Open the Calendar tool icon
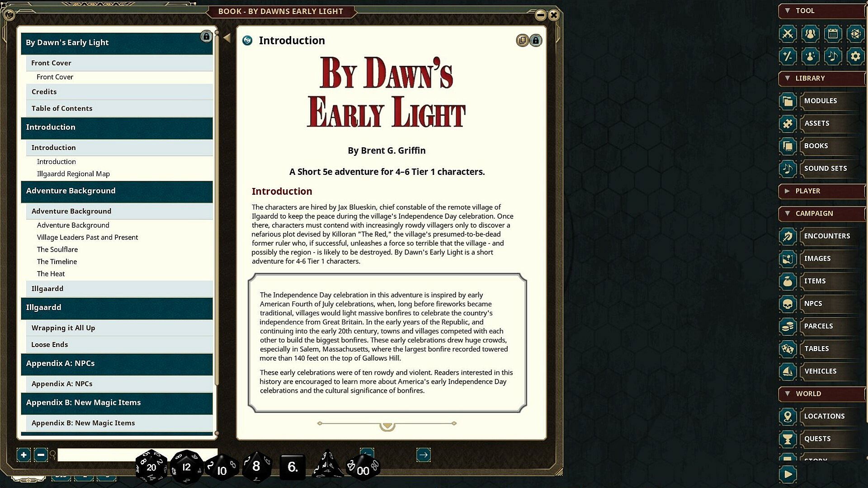 coord(833,34)
